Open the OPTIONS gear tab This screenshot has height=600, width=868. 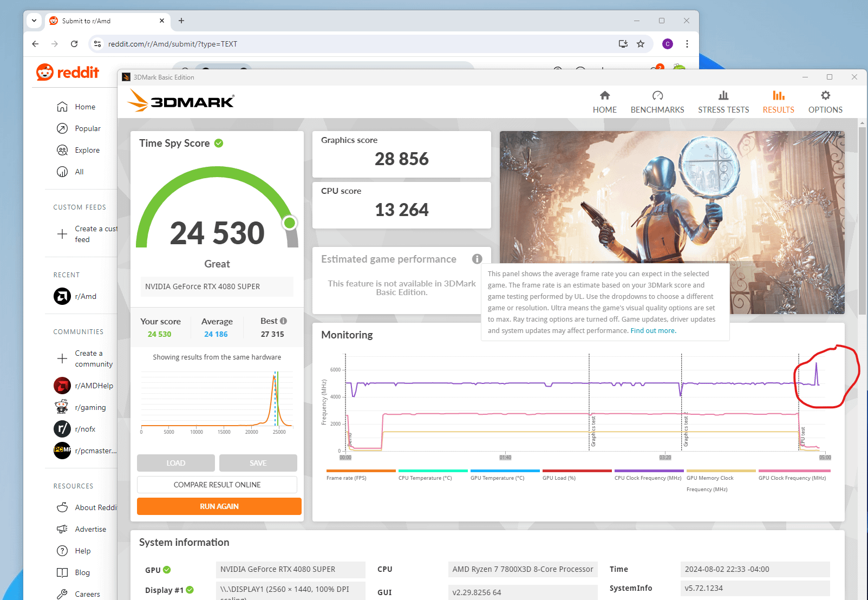[x=825, y=102]
